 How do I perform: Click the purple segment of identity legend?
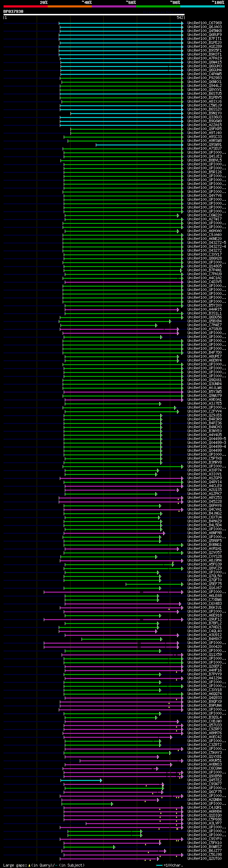114,6
